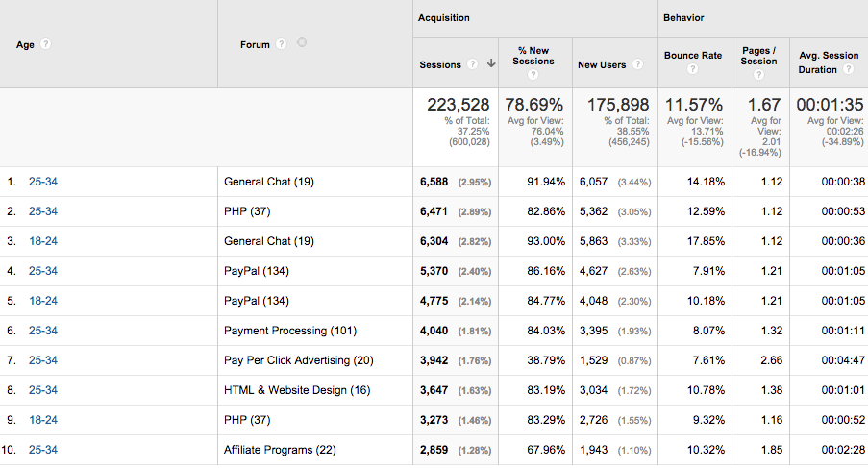
Task: Sort by the New Users column header
Action: click(x=601, y=65)
